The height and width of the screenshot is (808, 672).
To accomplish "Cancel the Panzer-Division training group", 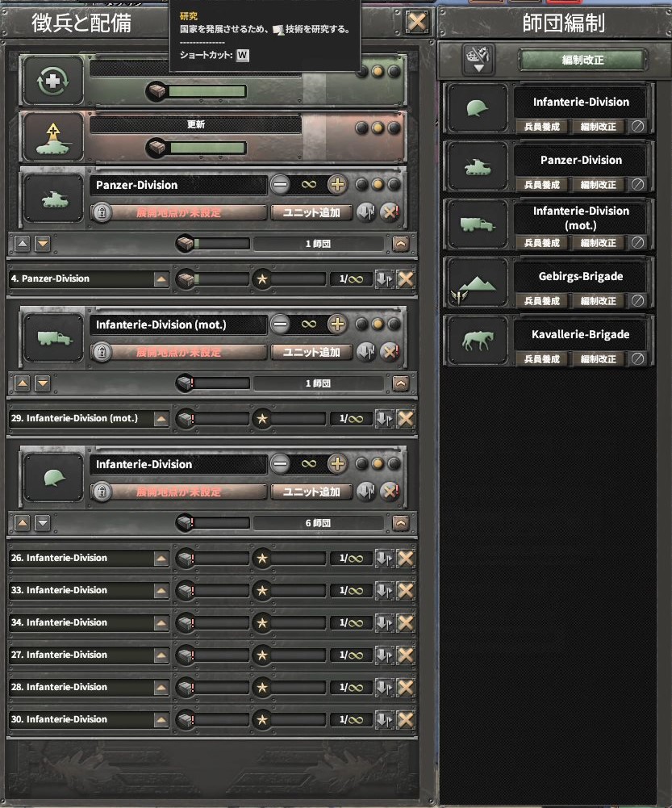I will [390, 211].
